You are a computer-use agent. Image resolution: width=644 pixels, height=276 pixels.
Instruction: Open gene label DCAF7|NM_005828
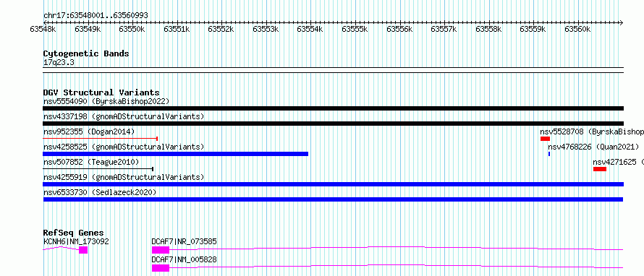[x=184, y=259]
